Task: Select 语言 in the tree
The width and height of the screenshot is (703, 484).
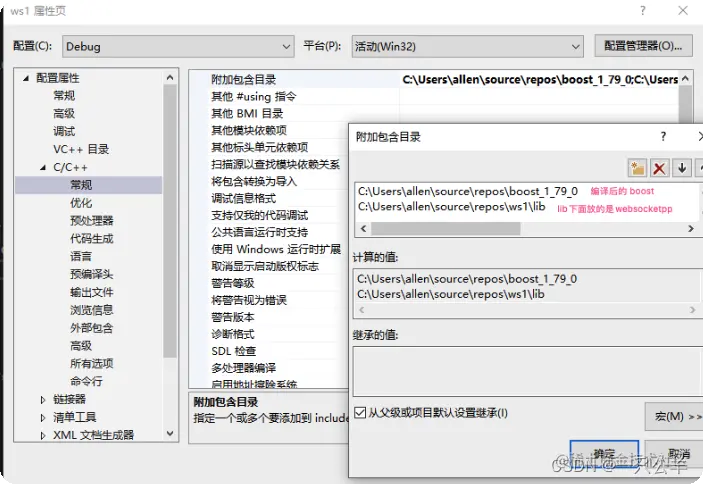Action: click(81, 256)
